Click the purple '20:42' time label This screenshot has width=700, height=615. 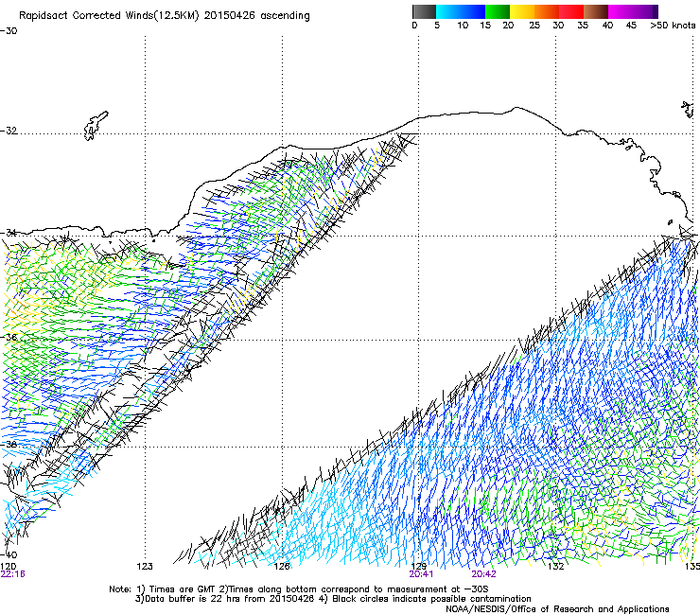[484, 574]
